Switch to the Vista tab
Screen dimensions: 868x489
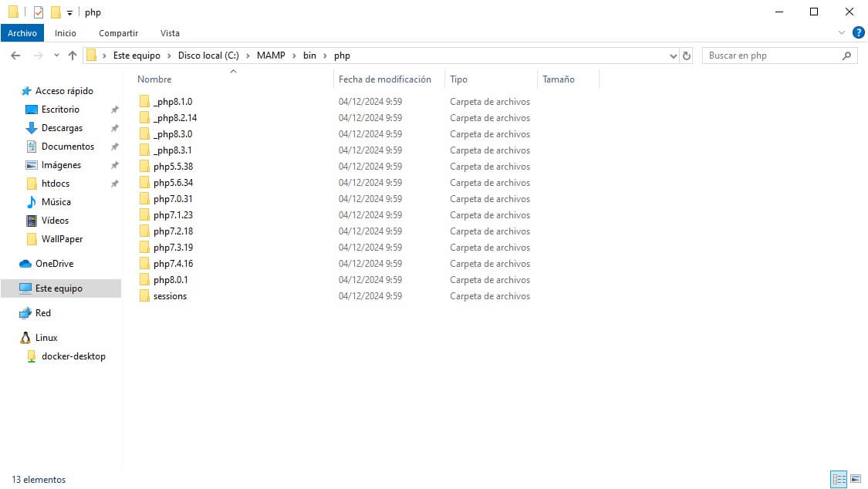coord(170,33)
